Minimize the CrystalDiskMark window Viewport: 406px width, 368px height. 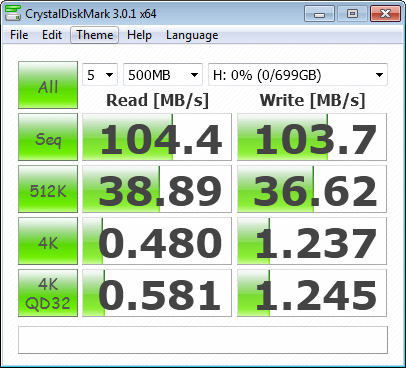click(x=319, y=14)
